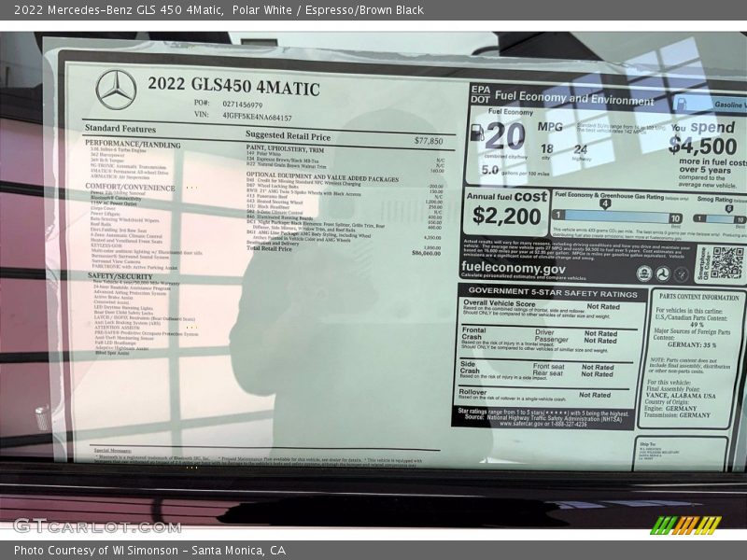Click the Side Crash label
The height and width of the screenshot is (560, 747).
pos(470,367)
